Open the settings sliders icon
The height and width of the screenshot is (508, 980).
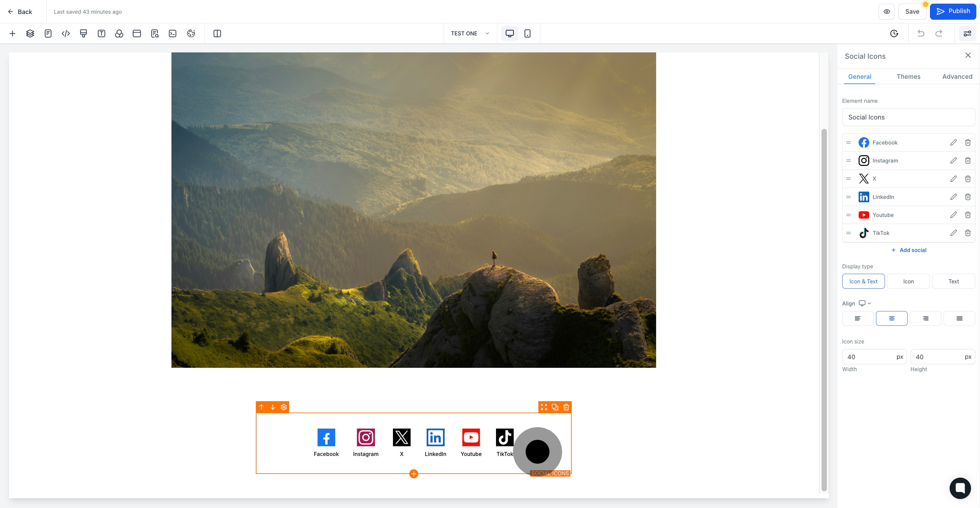(x=967, y=33)
